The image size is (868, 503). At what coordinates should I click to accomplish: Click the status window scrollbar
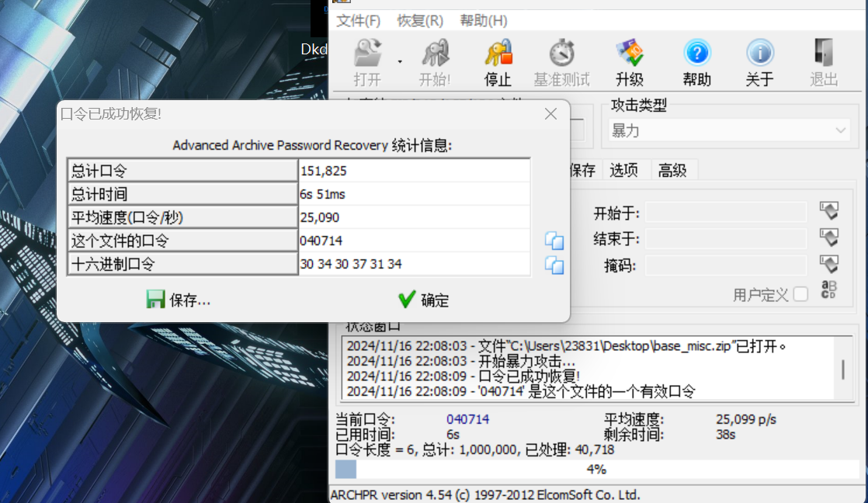coord(843,369)
